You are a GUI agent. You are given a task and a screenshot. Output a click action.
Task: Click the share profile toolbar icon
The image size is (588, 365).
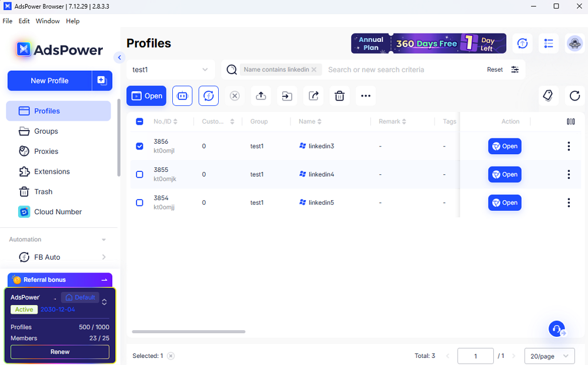point(313,96)
